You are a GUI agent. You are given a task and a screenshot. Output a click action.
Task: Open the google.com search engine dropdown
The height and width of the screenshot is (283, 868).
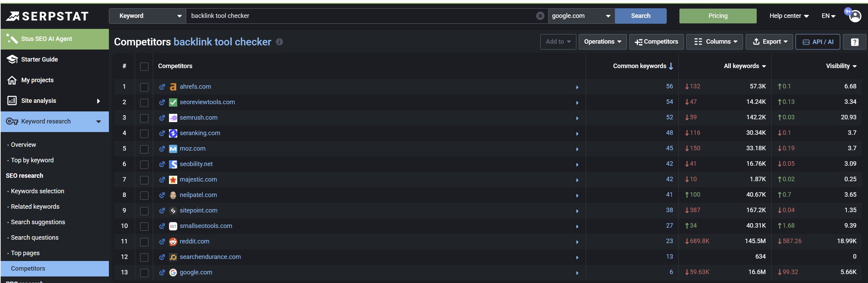[x=581, y=16]
